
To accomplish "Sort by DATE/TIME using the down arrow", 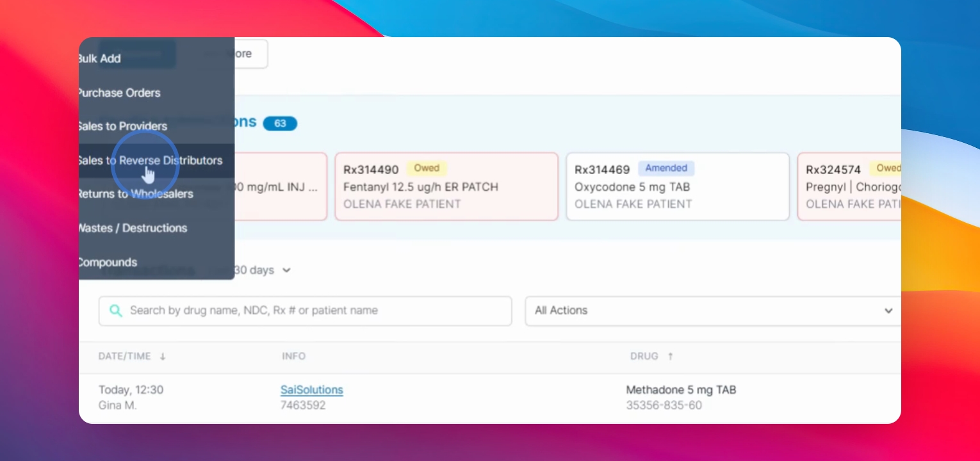I will pos(163,357).
